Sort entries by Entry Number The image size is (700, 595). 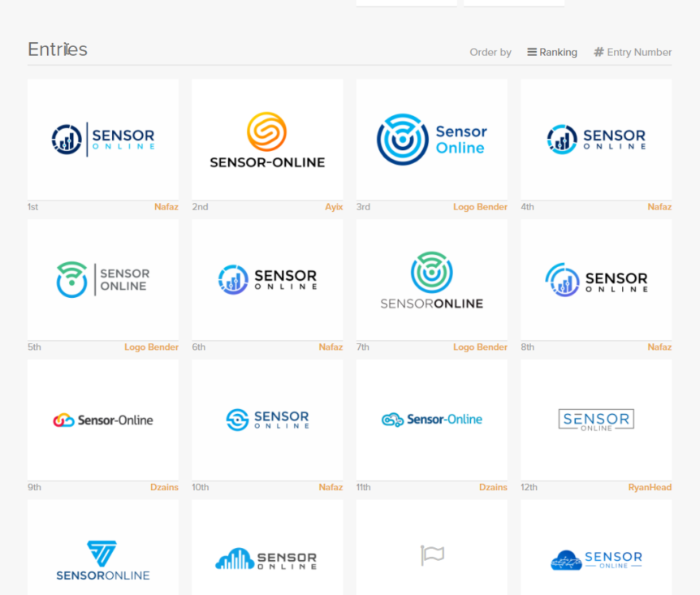click(x=632, y=52)
